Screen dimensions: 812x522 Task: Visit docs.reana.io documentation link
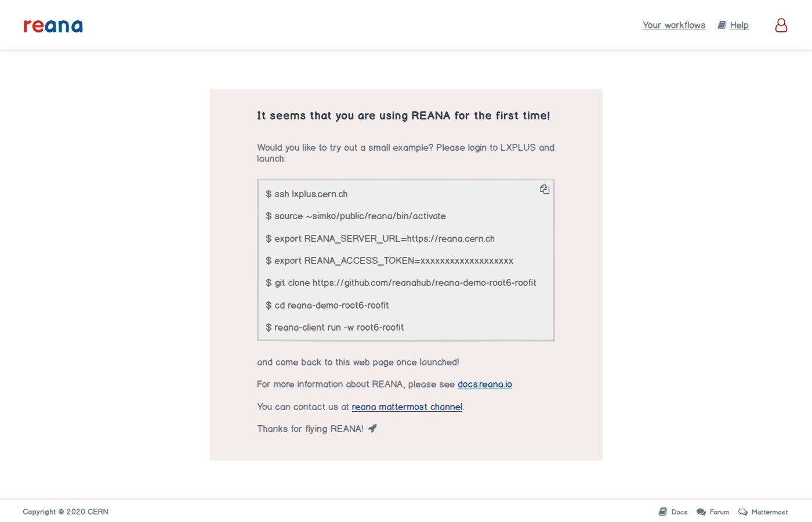click(484, 384)
